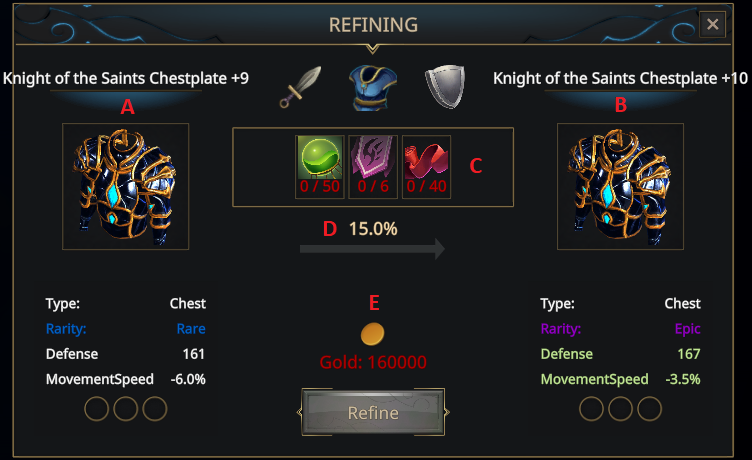Click the gold coin icon

(373, 334)
